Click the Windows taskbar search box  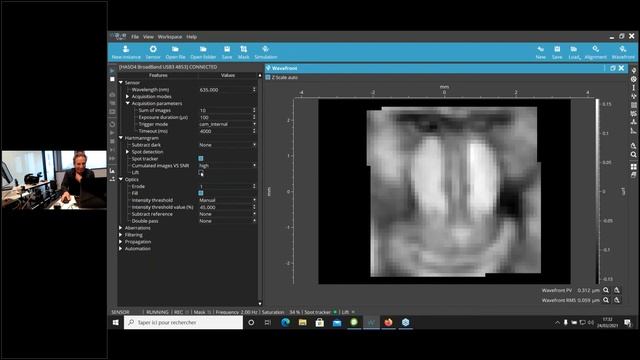point(183,322)
